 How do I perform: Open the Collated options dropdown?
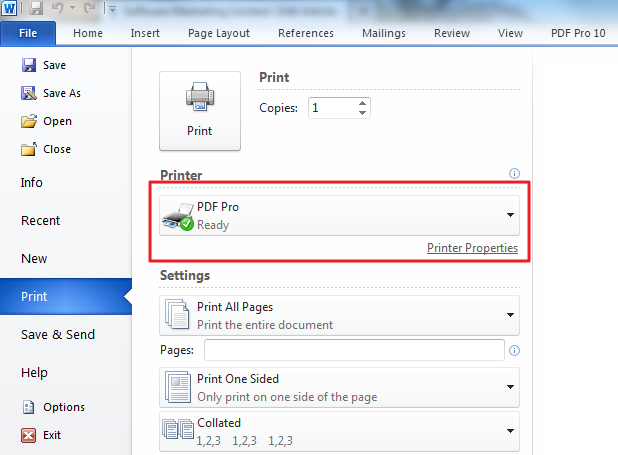509,431
